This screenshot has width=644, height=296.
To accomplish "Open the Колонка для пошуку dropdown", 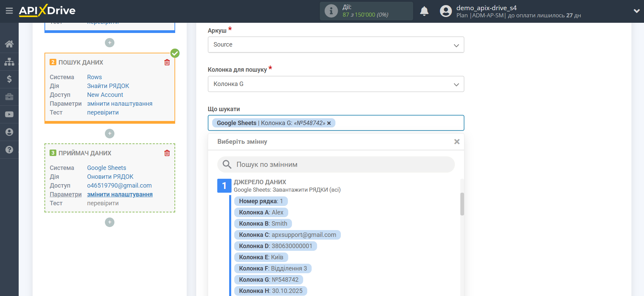I will pos(336,84).
